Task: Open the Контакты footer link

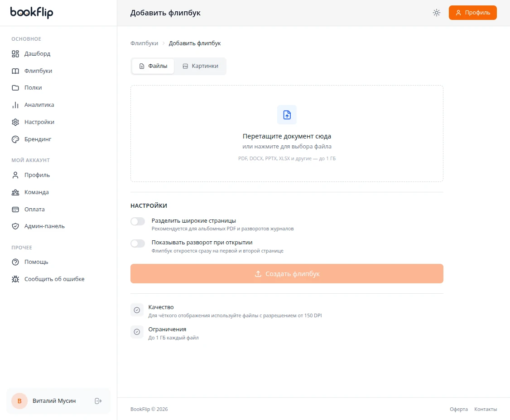Action: tap(485, 409)
